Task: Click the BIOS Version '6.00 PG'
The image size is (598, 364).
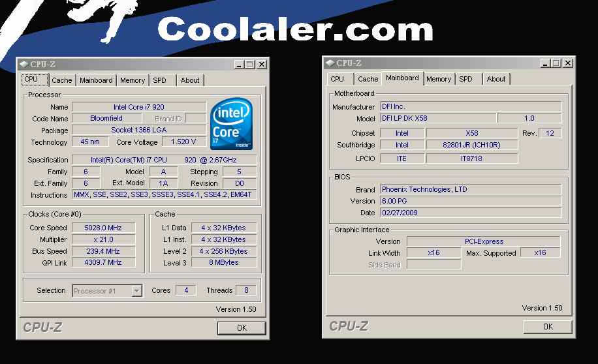Action: pos(471,201)
